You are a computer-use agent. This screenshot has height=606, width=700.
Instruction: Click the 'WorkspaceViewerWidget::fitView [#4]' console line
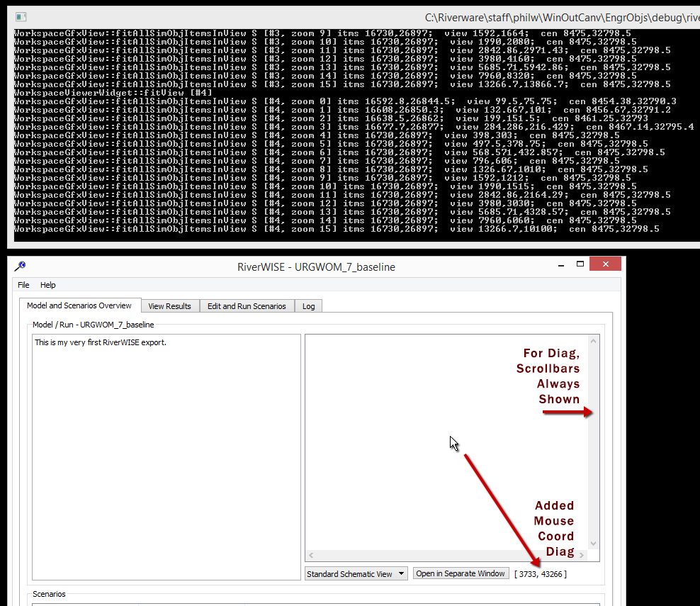click(113, 93)
